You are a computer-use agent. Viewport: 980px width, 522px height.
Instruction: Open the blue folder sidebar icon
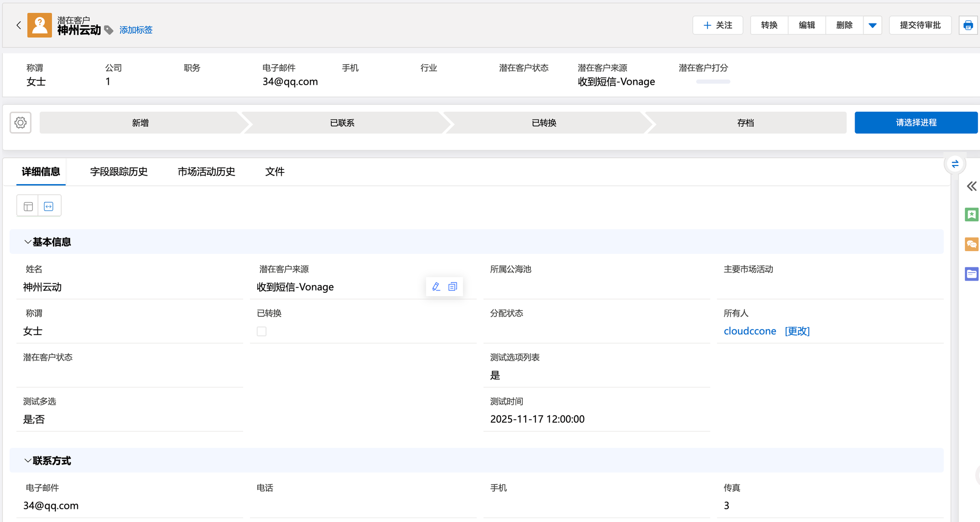(x=971, y=274)
